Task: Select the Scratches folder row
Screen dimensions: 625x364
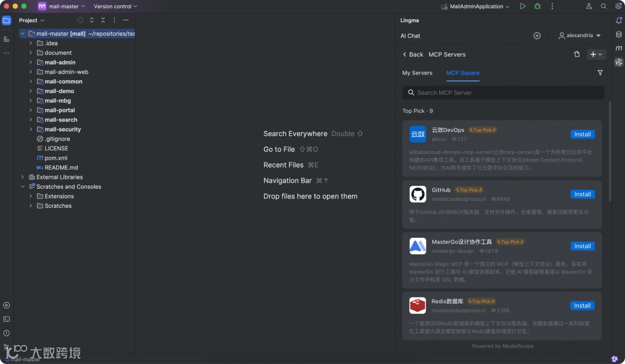Action: 77,205
